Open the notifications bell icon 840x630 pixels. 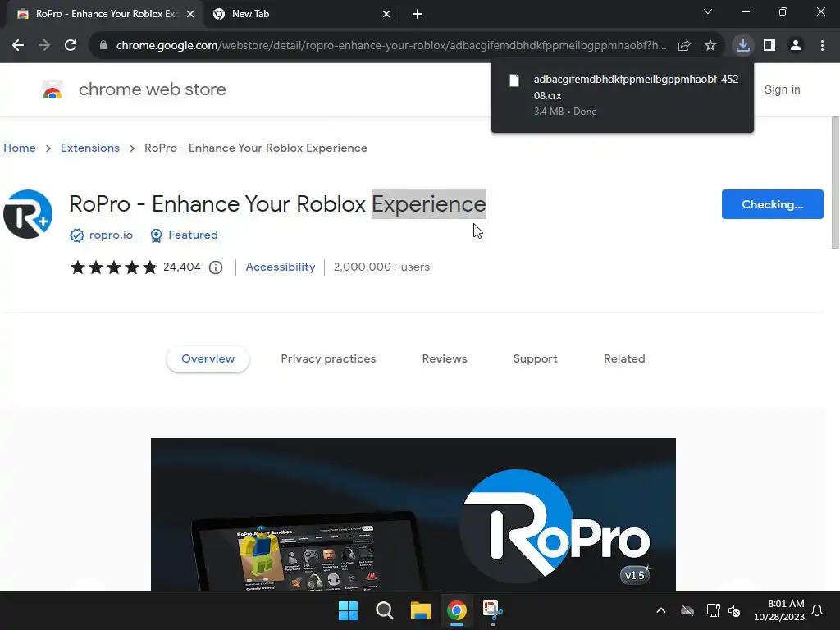(x=818, y=610)
